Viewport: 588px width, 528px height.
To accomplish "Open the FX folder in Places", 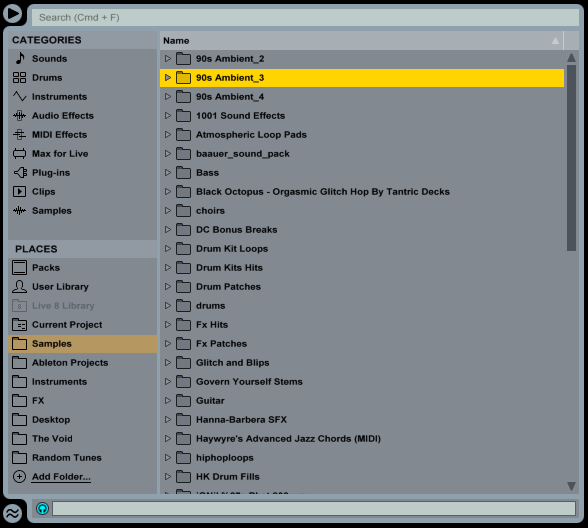I will click(x=82, y=401).
